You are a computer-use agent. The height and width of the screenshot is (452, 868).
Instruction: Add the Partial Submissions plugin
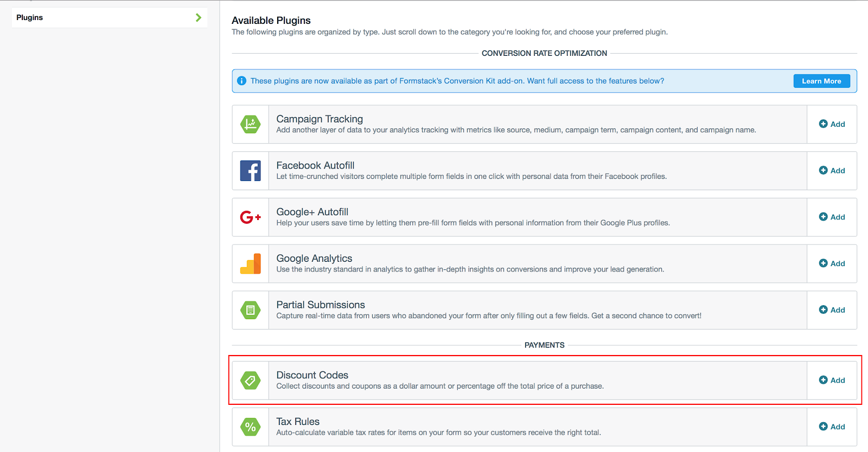point(832,310)
